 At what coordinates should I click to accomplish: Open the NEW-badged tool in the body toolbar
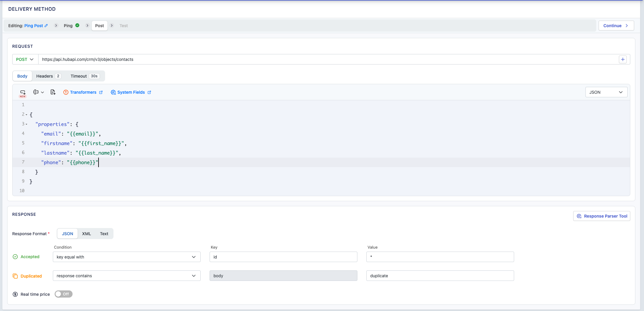(x=23, y=93)
